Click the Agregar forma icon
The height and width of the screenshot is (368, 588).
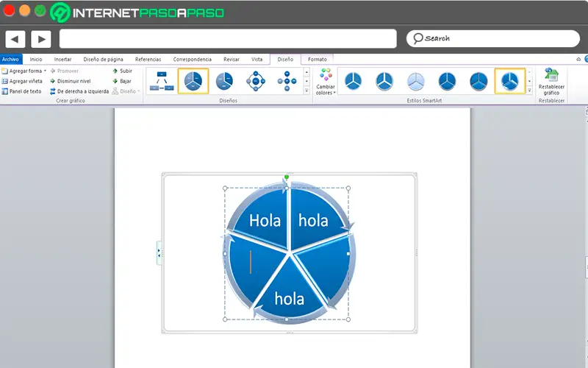click(5, 71)
